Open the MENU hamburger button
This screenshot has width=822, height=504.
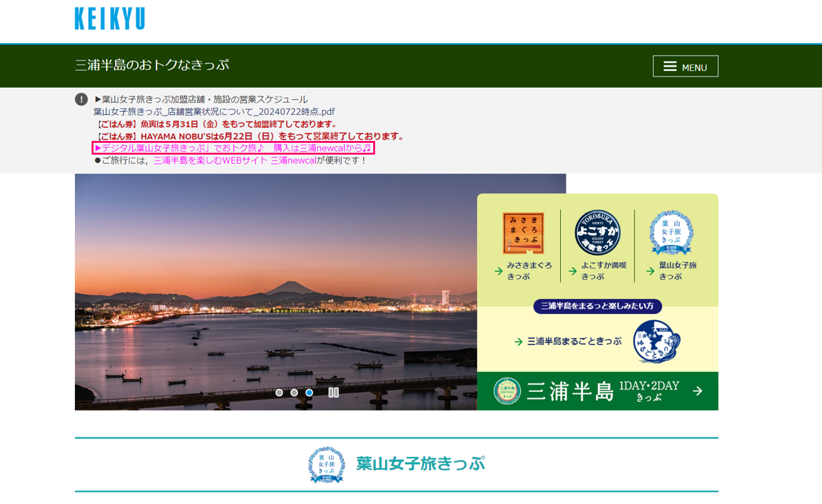click(x=685, y=66)
